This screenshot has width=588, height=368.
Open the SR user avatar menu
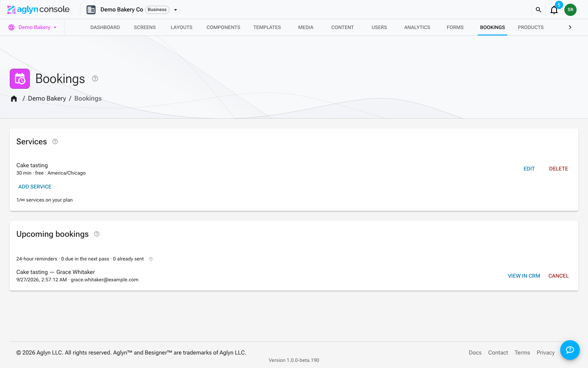point(570,10)
